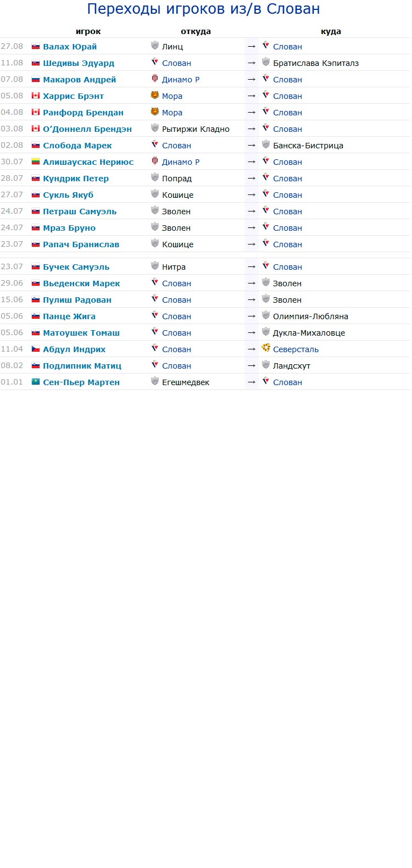Click Слован source link in Подлипник Матиц row
412x868 pixels.
click(x=176, y=366)
